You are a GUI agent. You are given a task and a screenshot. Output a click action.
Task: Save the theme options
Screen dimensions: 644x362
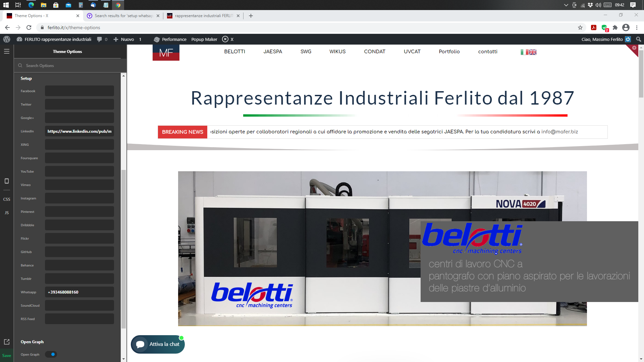click(7, 356)
